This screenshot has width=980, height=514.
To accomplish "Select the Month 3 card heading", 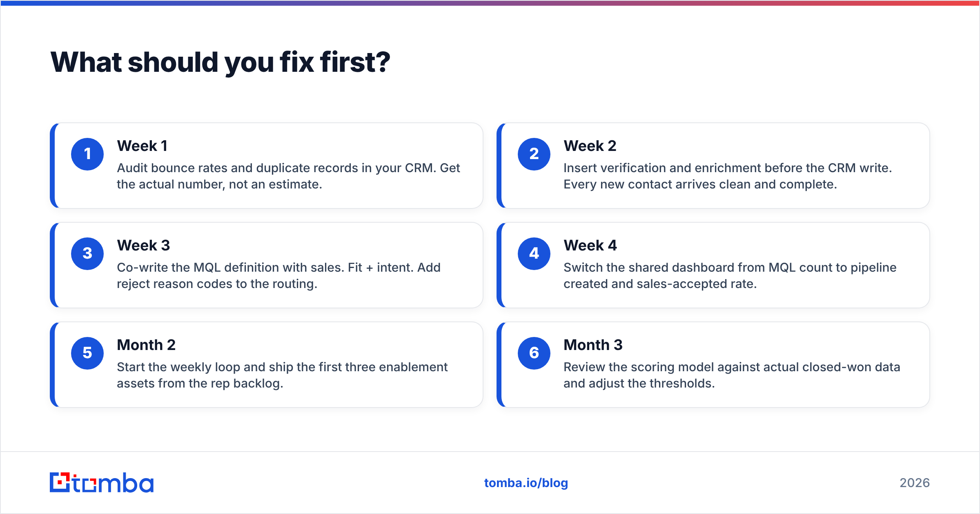I will (593, 345).
